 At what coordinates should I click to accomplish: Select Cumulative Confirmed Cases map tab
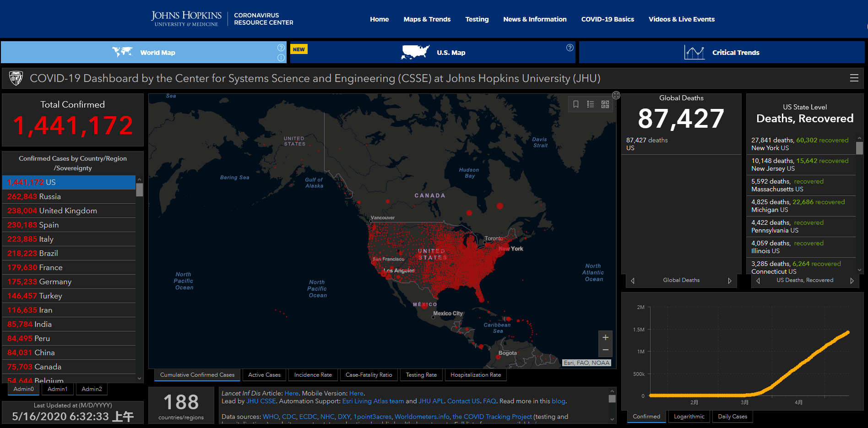(x=197, y=375)
